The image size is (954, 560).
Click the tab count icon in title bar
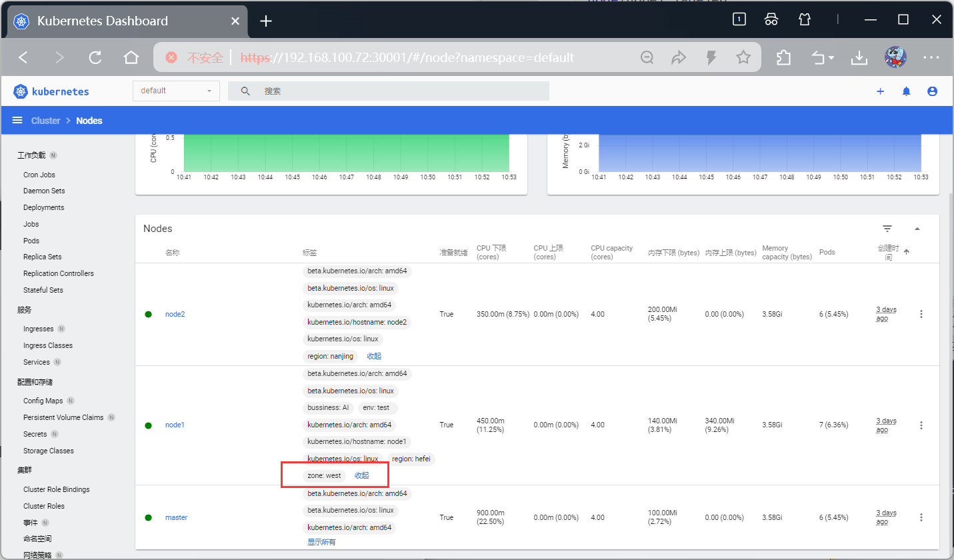coord(739,20)
